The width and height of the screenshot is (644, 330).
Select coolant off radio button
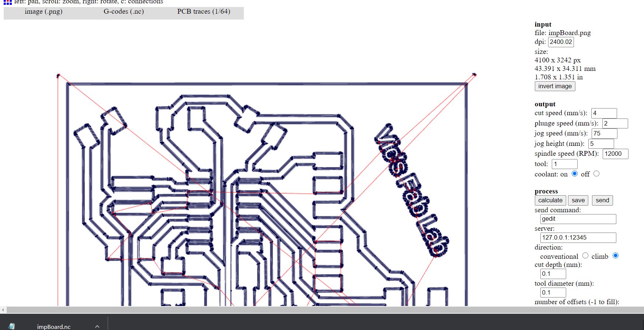tap(596, 173)
